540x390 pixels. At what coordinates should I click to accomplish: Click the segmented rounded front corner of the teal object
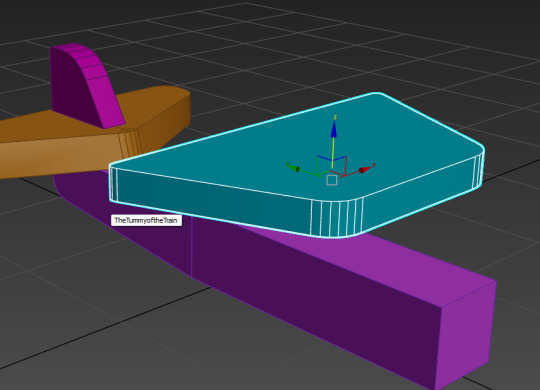click(337, 219)
